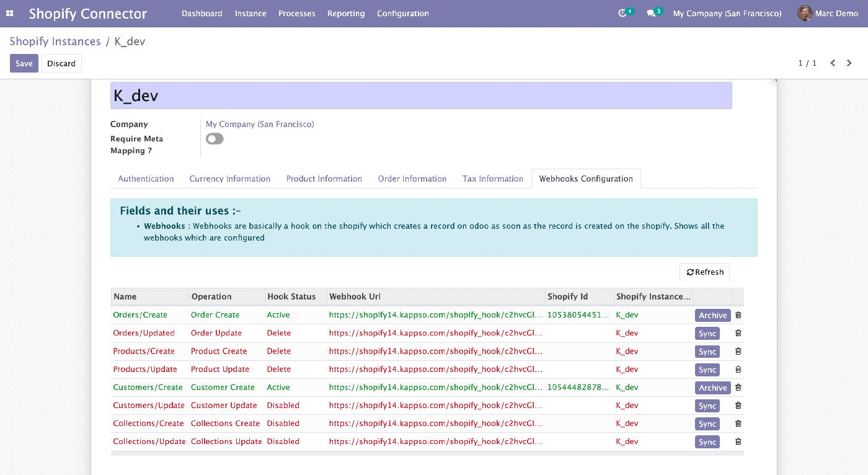Sort webhooks by Name column header
The height and width of the screenshot is (475, 868).
tap(150, 296)
